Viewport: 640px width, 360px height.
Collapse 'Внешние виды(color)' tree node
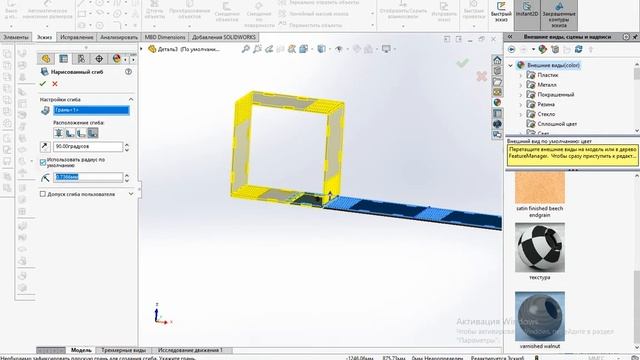coord(510,65)
